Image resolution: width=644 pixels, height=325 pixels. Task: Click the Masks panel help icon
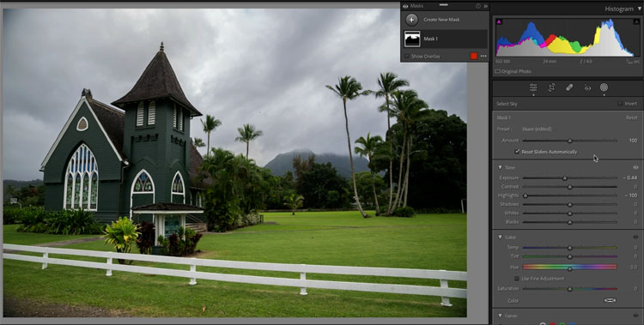pos(478,6)
